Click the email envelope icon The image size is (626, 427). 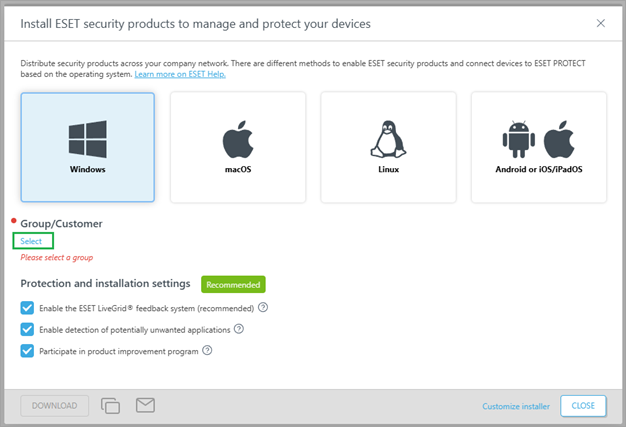(x=145, y=405)
